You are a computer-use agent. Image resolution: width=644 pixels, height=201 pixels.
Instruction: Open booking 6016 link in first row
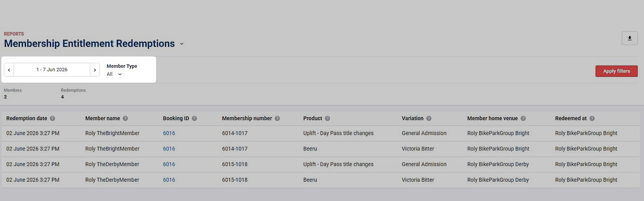pyautogui.click(x=169, y=133)
